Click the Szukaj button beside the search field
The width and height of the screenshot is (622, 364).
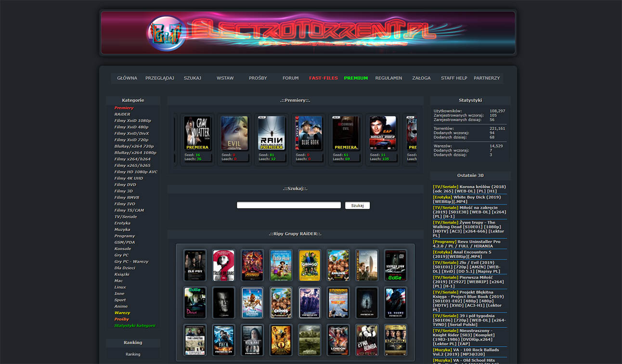[357, 206]
